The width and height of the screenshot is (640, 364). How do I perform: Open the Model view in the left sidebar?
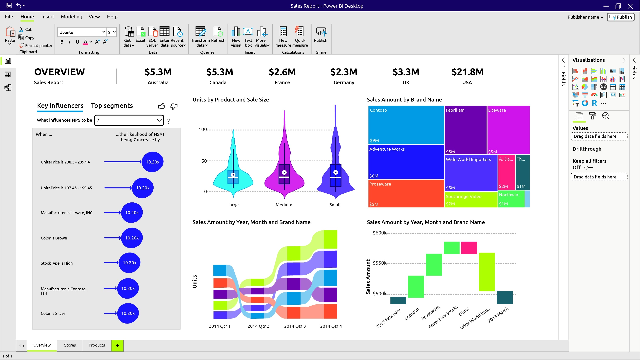click(8, 87)
